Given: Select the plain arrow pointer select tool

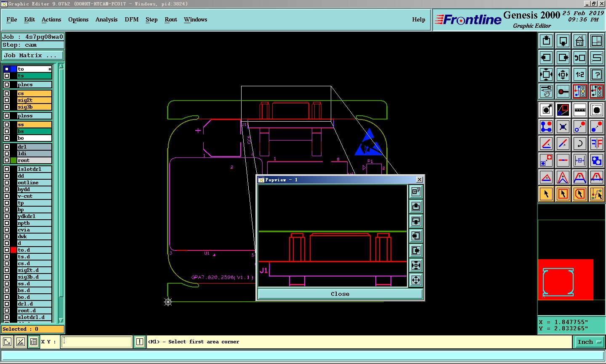Looking at the screenshot, I should pyautogui.click(x=546, y=194).
